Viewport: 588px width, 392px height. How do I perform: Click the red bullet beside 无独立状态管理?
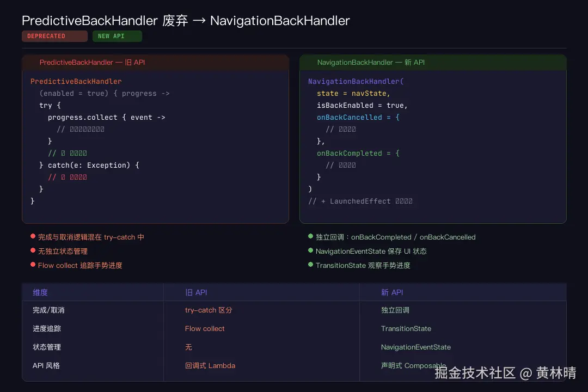pos(33,251)
